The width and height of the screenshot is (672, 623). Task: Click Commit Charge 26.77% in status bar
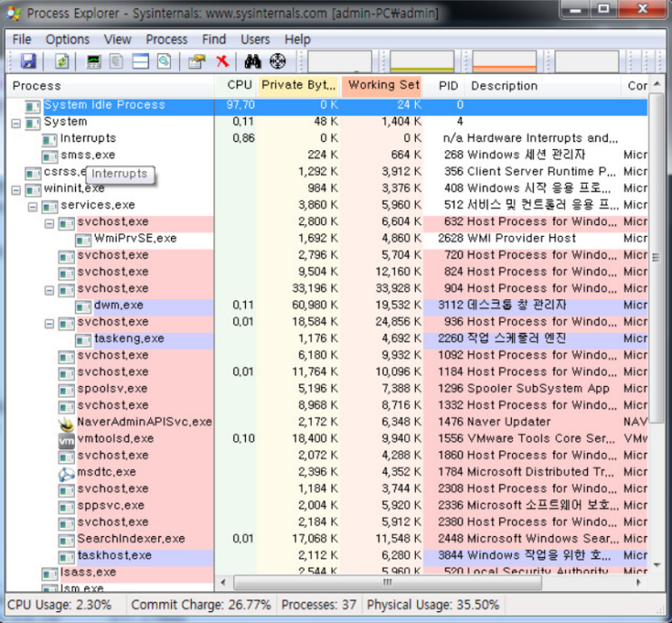click(x=201, y=605)
